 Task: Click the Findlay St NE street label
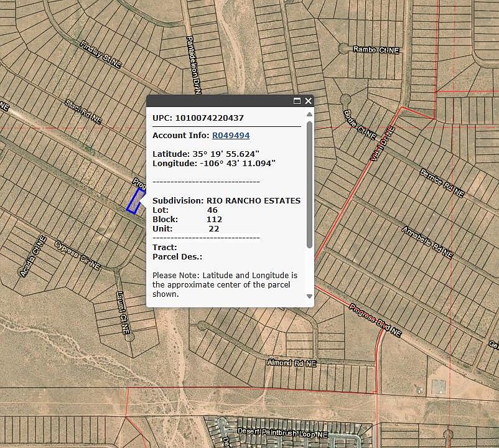click(x=100, y=54)
